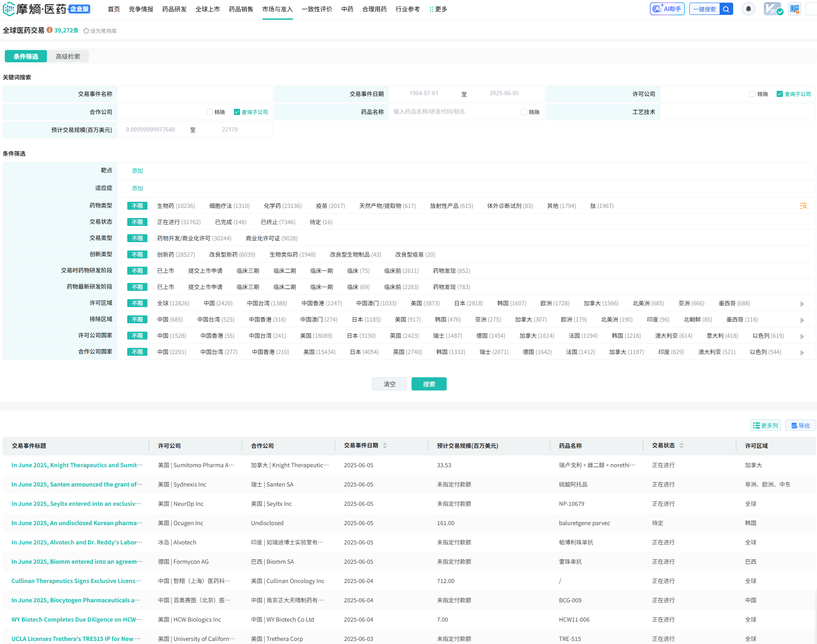Click the 清空 button

coord(390,384)
